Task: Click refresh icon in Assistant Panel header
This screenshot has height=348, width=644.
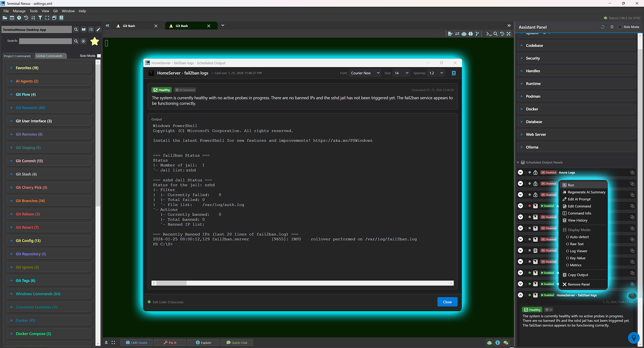Action: (x=602, y=27)
